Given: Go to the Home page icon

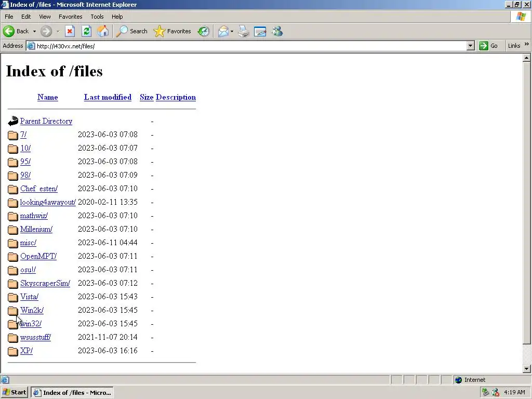Looking at the screenshot, I should [x=103, y=31].
